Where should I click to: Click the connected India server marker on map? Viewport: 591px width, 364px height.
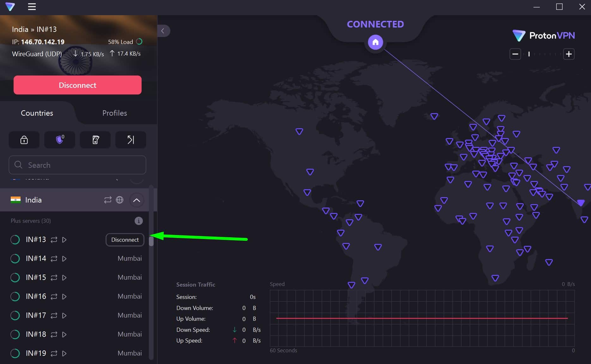[x=581, y=203]
